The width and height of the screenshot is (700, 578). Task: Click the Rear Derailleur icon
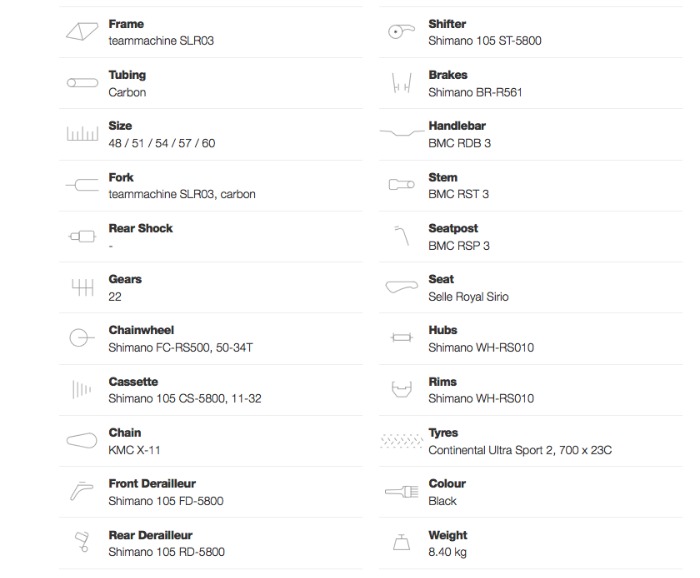tap(82, 542)
